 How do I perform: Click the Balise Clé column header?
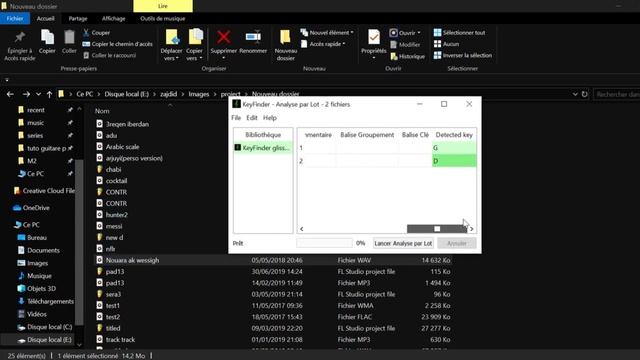point(415,135)
